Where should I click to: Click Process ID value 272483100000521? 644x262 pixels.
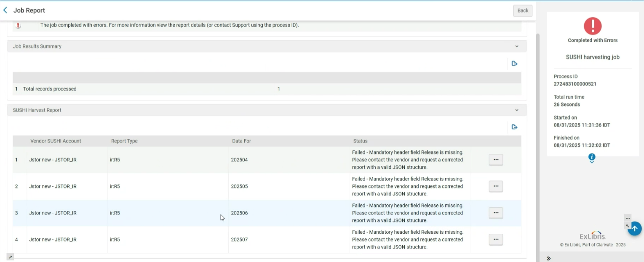pos(575,84)
